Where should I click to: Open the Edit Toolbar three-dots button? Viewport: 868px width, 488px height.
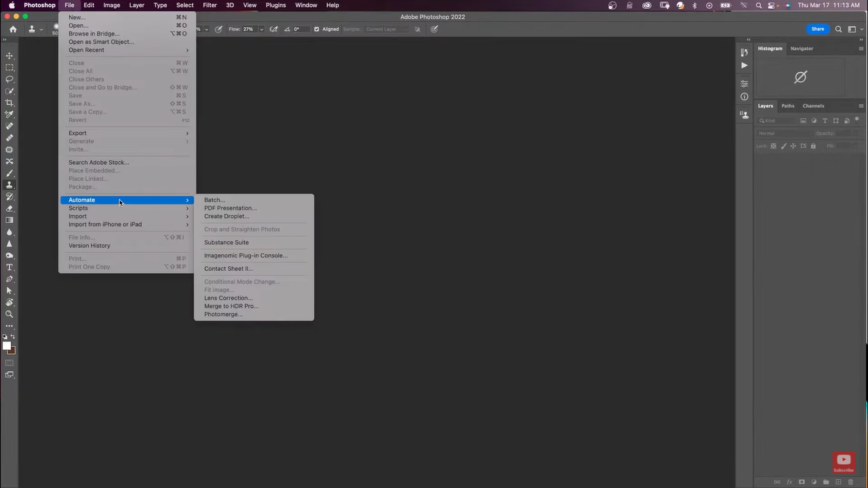click(x=9, y=326)
